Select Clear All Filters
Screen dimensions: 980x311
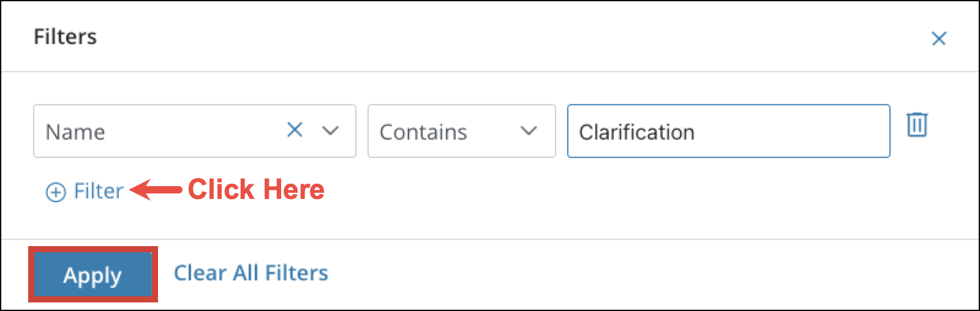tap(251, 273)
